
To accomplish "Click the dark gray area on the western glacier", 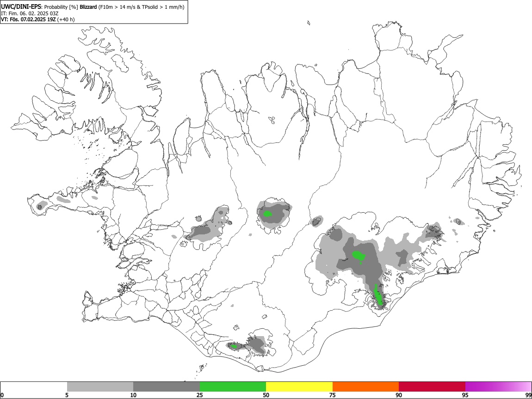I will tap(203, 232).
